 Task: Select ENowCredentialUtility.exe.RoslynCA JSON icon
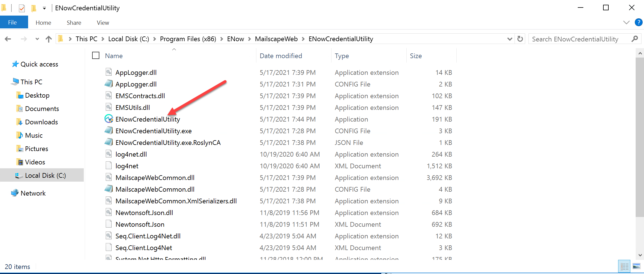coord(109,142)
